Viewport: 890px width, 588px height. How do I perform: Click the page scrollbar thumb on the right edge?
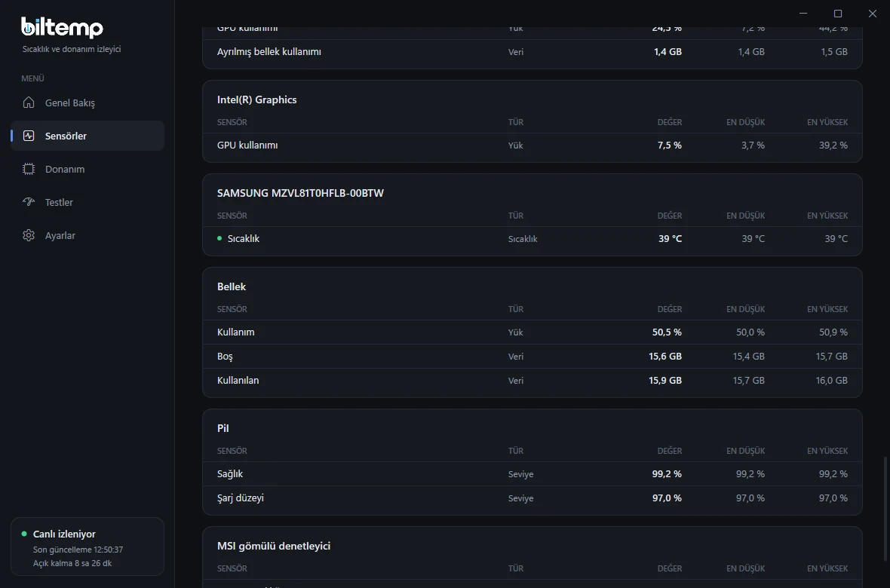(x=884, y=508)
